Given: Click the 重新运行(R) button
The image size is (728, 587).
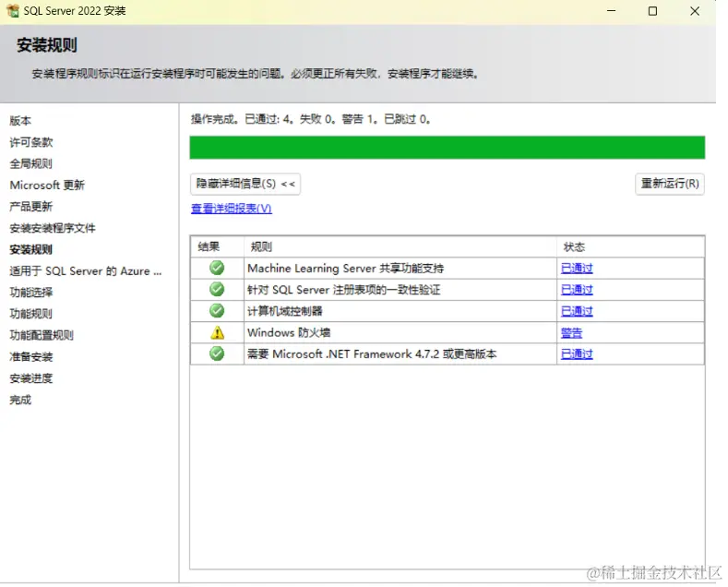Looking at the screenshot, I should tap(670, 184).
